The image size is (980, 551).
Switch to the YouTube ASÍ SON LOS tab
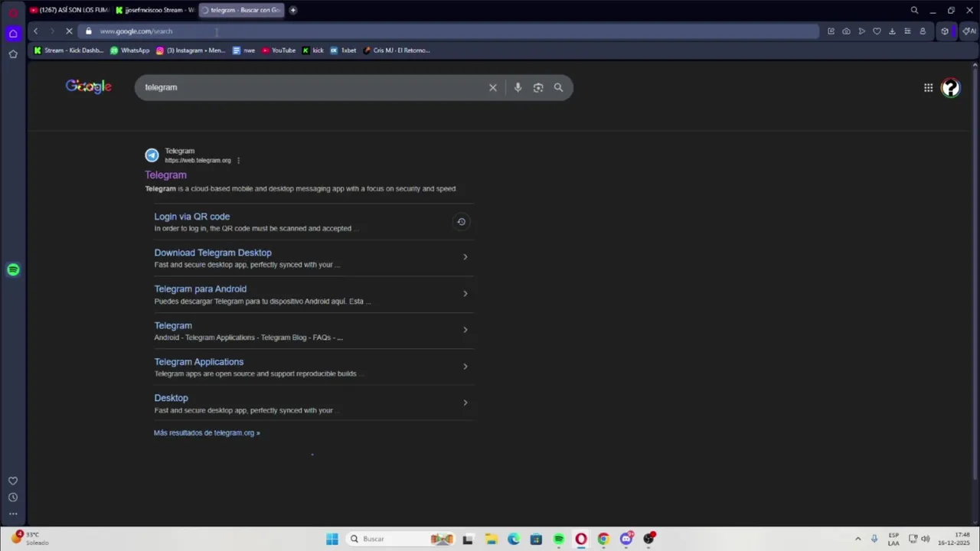(x=70, y=10)
